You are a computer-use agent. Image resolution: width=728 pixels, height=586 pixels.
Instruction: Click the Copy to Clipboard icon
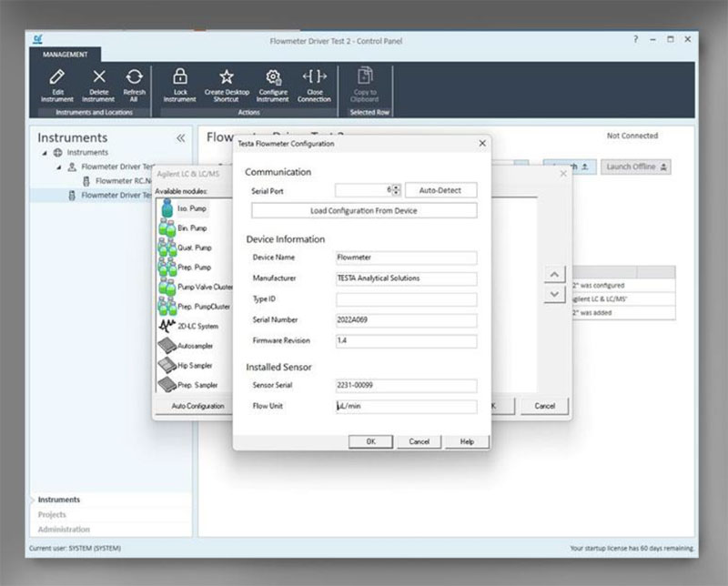coord(365,76)
